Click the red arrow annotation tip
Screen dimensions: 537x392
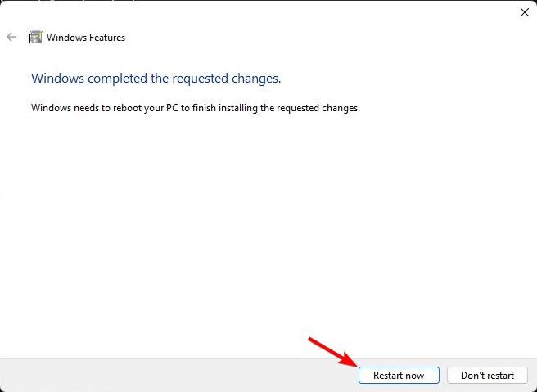point(355,364)
